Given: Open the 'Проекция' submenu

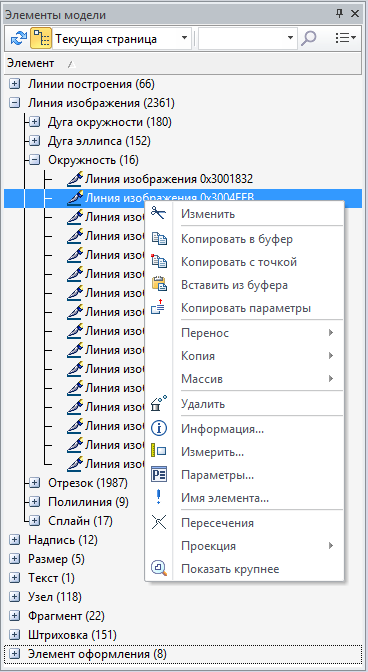Looking at the screenshot, I should click(x=245, y=546).
